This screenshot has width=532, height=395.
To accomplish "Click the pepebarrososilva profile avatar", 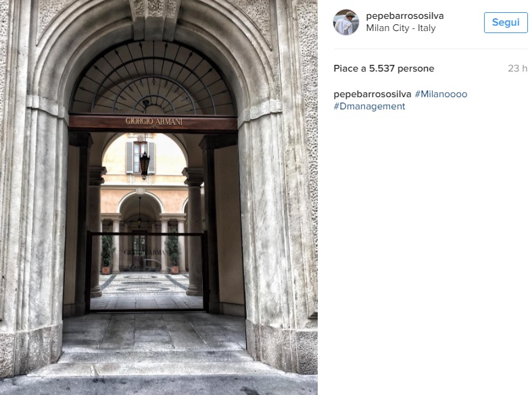I will coord(345,22).
